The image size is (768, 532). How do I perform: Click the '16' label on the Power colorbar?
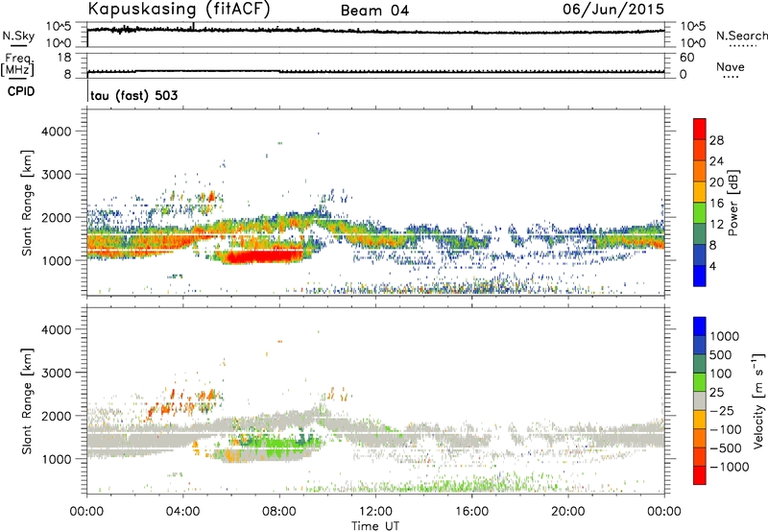[716, 204]
